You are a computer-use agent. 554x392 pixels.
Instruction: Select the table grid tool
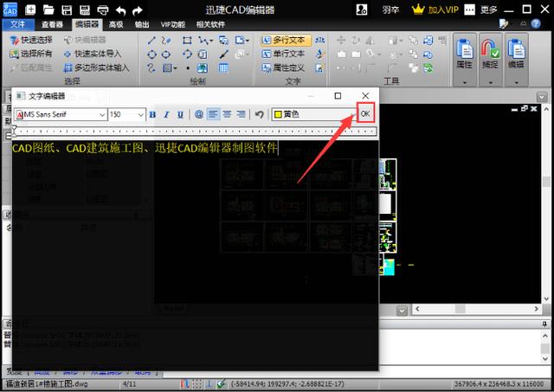[223, 67]
